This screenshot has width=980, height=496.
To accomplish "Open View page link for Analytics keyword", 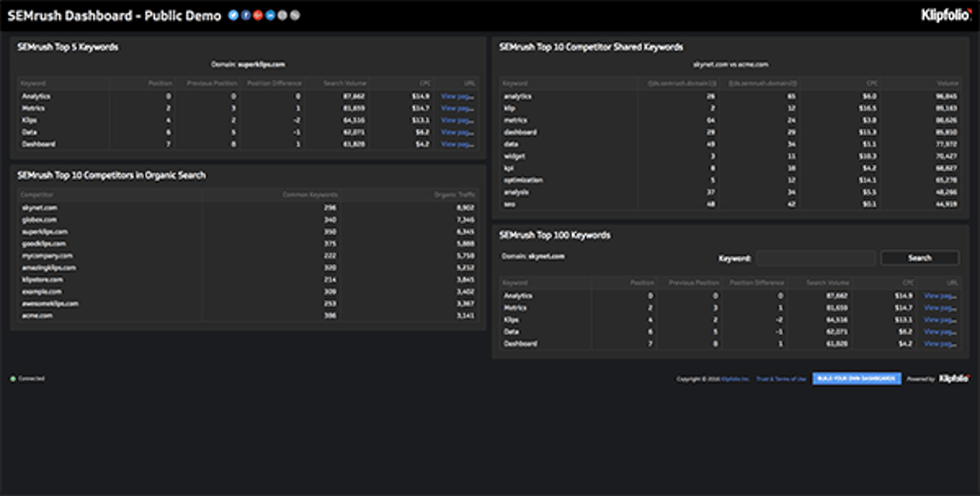I will (x=456, y=95).
